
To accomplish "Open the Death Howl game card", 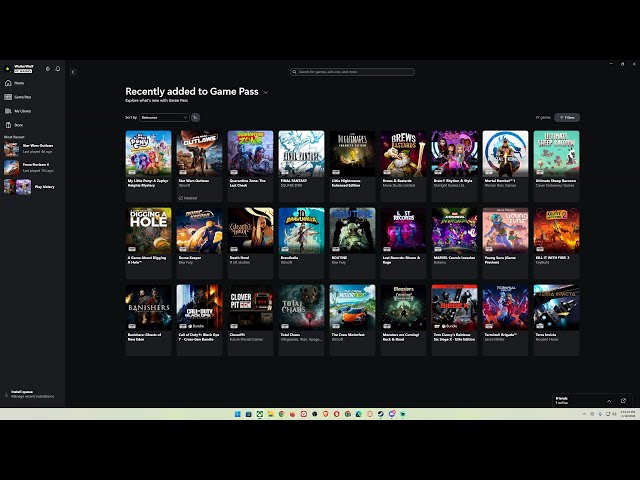I will (251, 243).
